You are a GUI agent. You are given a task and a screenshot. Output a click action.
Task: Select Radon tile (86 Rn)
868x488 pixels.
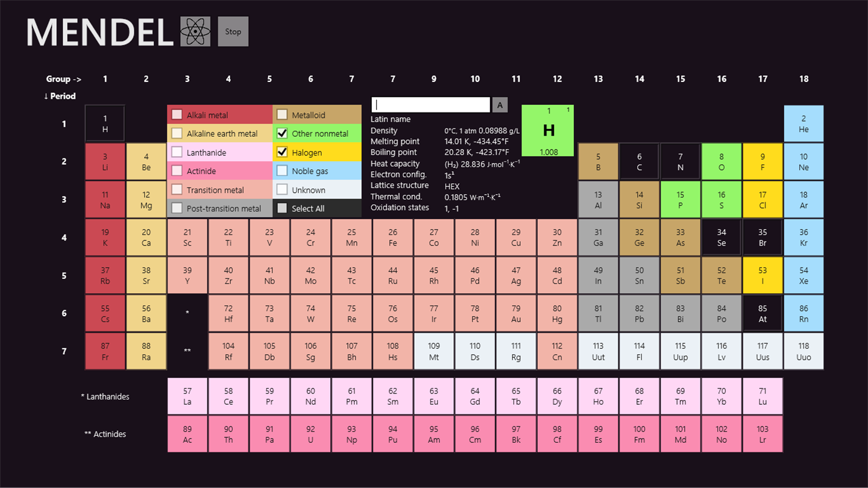804,313
